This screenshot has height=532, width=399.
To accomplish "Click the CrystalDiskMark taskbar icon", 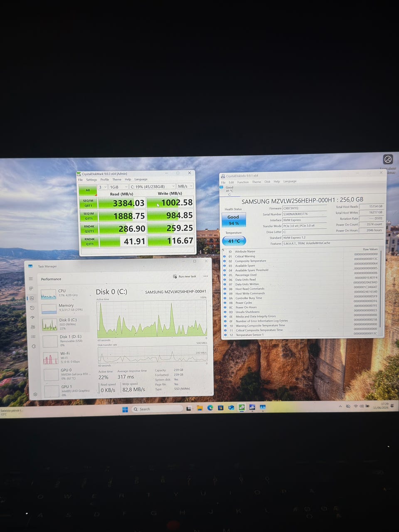I will pyautogui.click(x=241, y=408).
